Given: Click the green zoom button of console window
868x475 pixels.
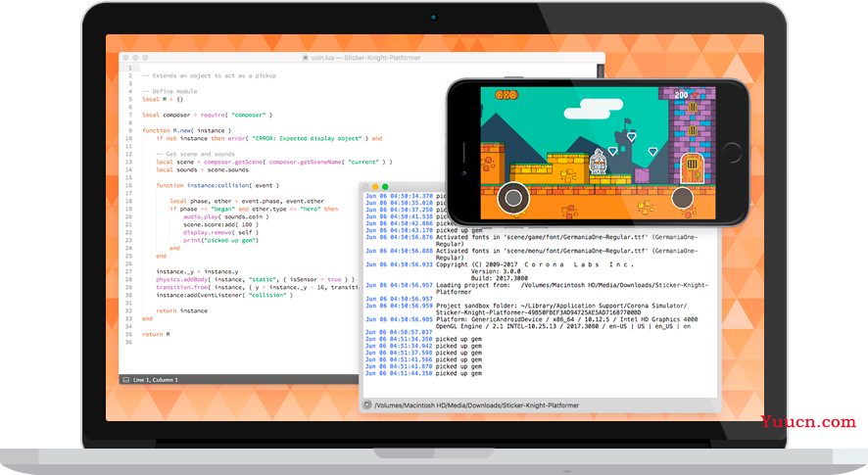Looking at the screenshot, I should tap(385, 187).
